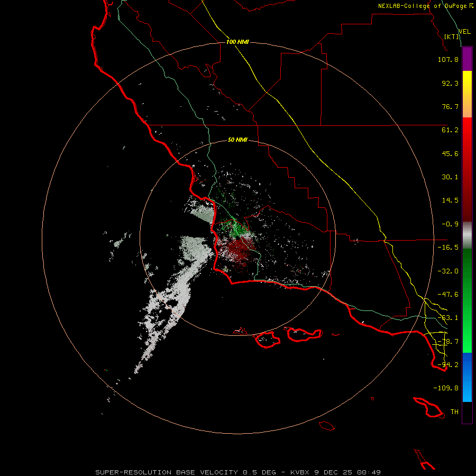The width and height of the screenshot is (476, 476).
Task: Select the 14.5 scale value
Action: point(450,200)
